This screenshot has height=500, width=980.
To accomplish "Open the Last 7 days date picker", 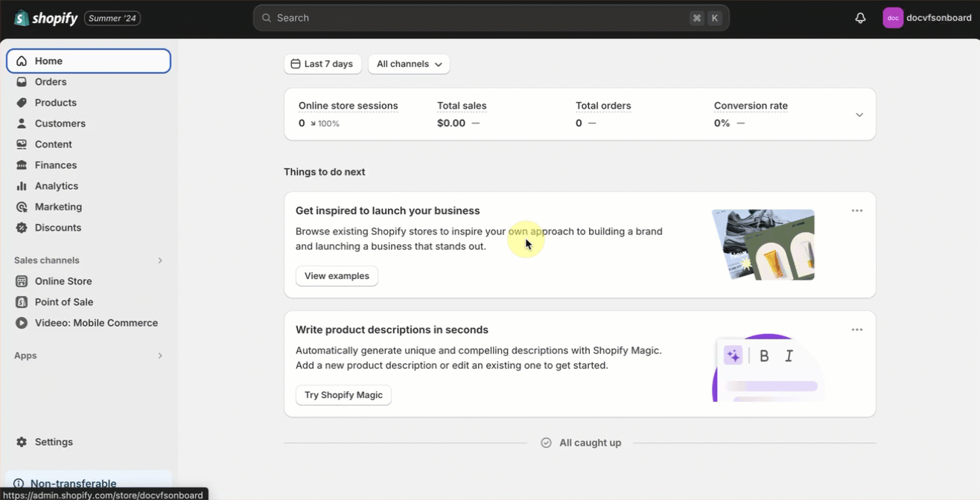I will [x=322, y=64].
